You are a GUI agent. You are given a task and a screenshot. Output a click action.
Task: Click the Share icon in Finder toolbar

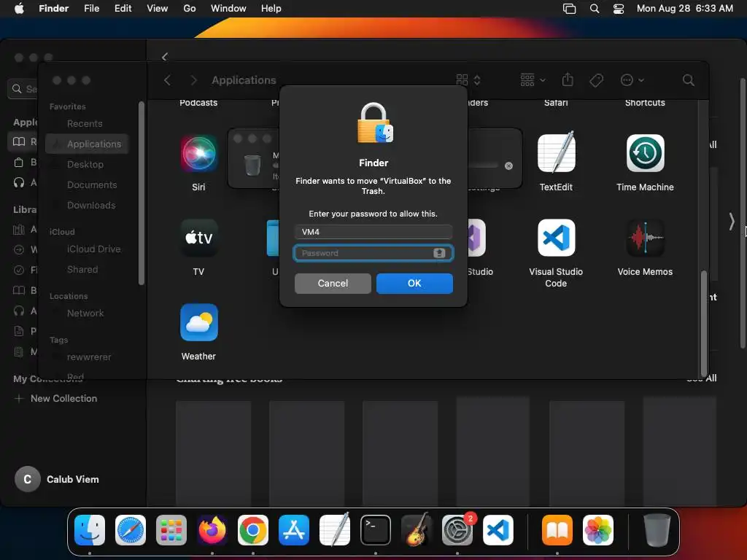[x=568, y=79]
